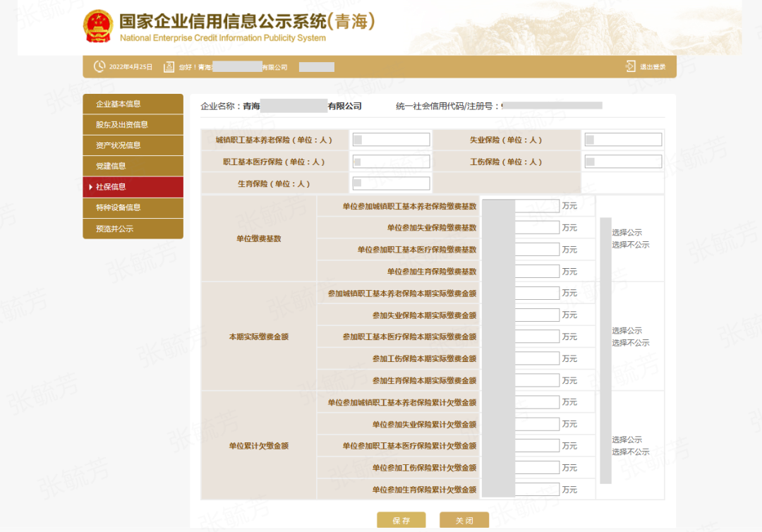The image size is (762, 532).
Task: Choose 选择公示 for 单位缴费基数 group
Action: click(x=627, y=232)
